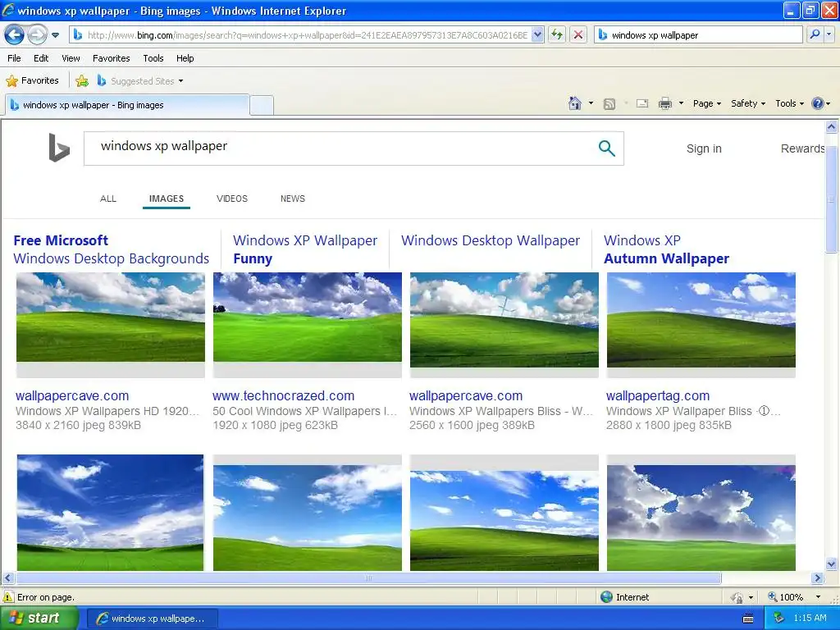The width and height of the screenshot is (840, 630).
Task: Expand the Print dropdown arrow
Action: (x=681, y=103)
